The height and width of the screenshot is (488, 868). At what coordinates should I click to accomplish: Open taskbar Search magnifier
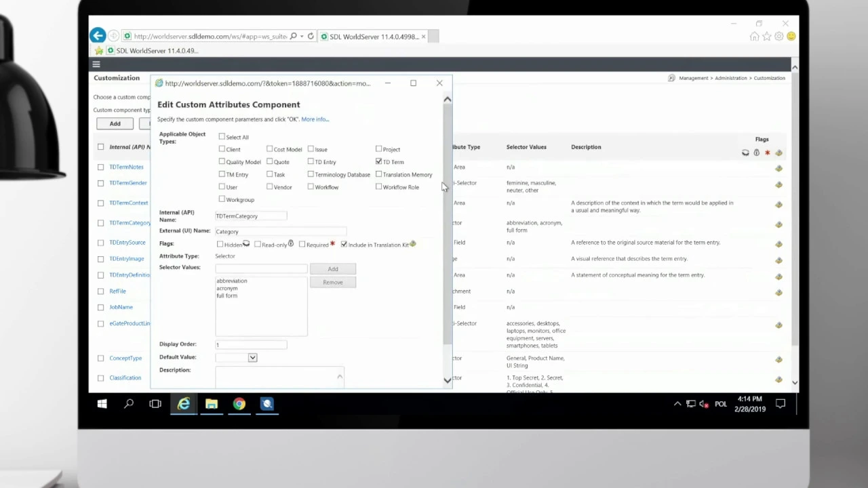pyautogui.click(x=129, y=404)
